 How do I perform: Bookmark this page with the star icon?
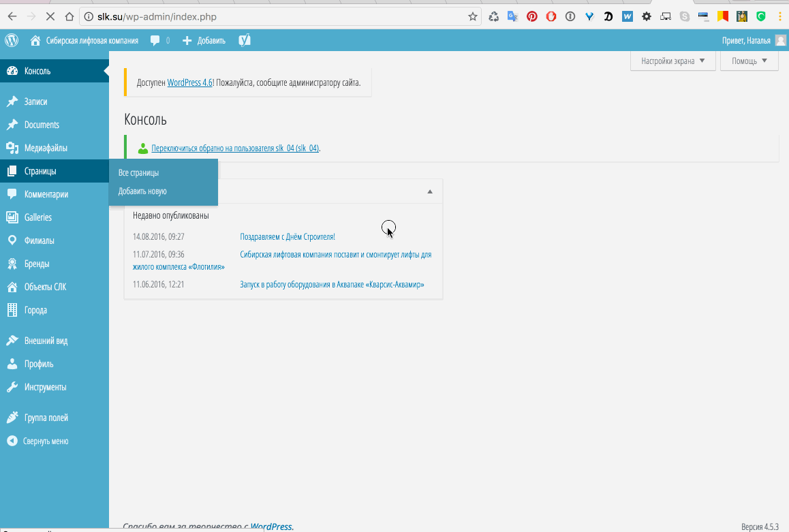[x=472, y=16]
